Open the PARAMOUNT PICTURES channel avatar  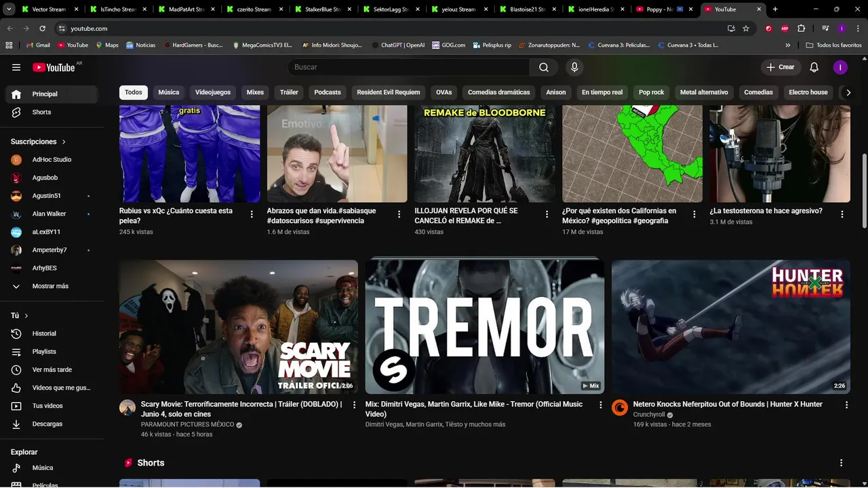(x=127, y=407)
